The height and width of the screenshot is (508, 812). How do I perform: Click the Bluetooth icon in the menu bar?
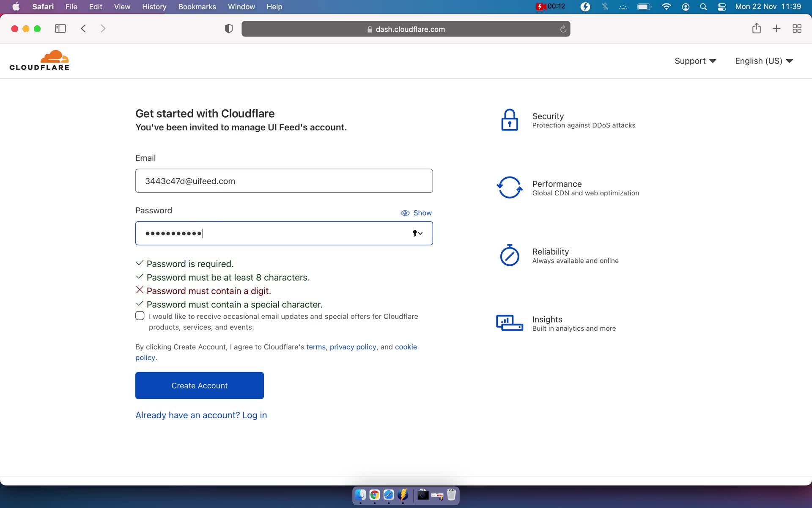(605, 7)
